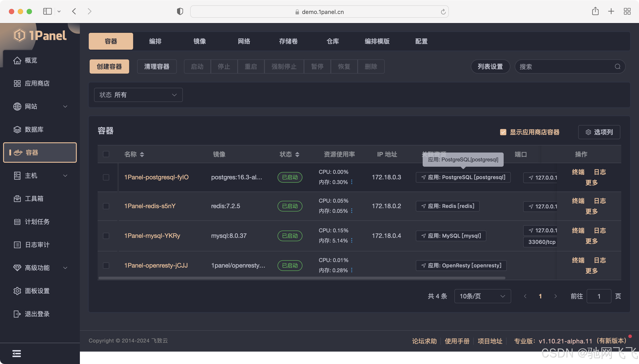Click the 数据库 layers icon
Image resolution: width=639 pixels, height=364 pixels.
click(17, 129)
